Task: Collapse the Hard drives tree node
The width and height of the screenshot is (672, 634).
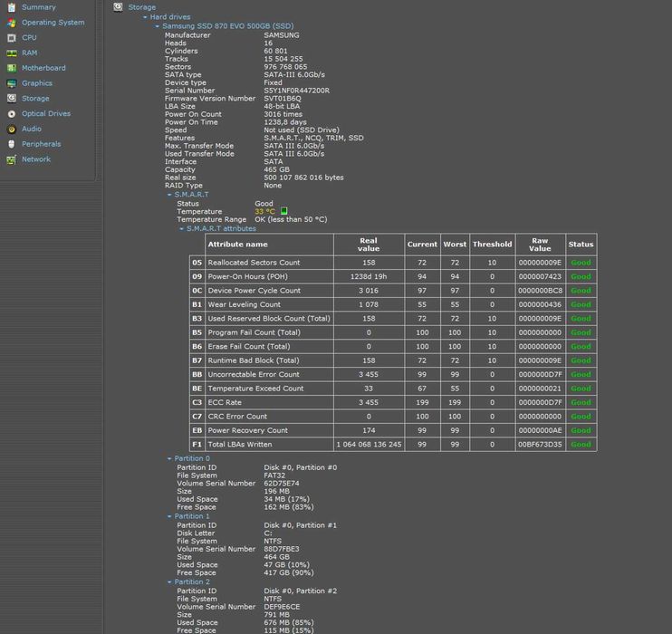Action: coord(145,17)
